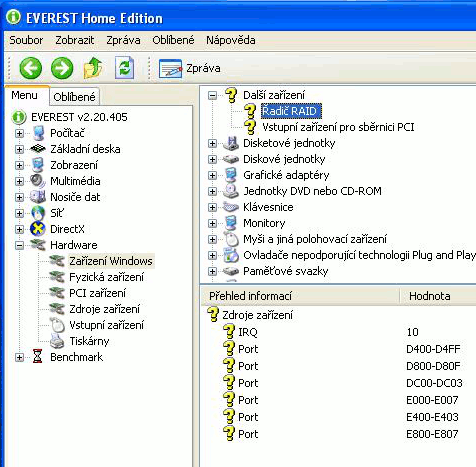Select the DirectX icon in menu tree
Viewport: 476px width, 467px height.
(x=38, y=229)
